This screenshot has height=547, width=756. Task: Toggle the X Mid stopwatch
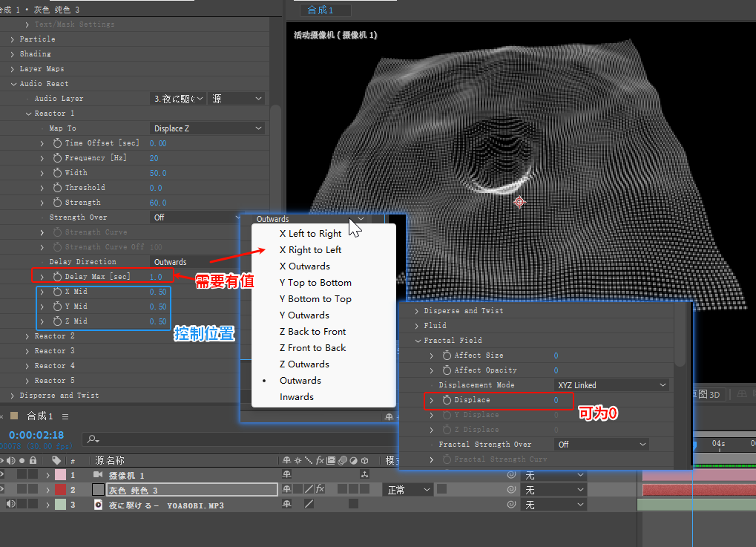57,292
